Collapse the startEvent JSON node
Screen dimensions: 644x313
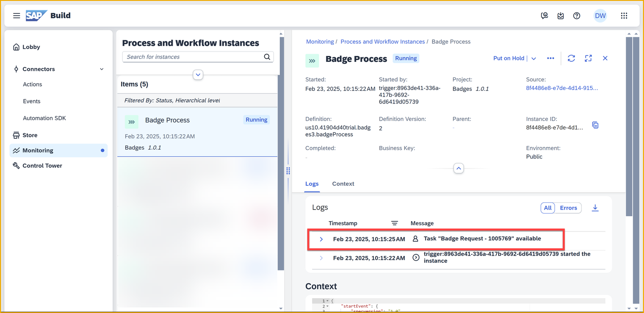(x=327, y=306)
